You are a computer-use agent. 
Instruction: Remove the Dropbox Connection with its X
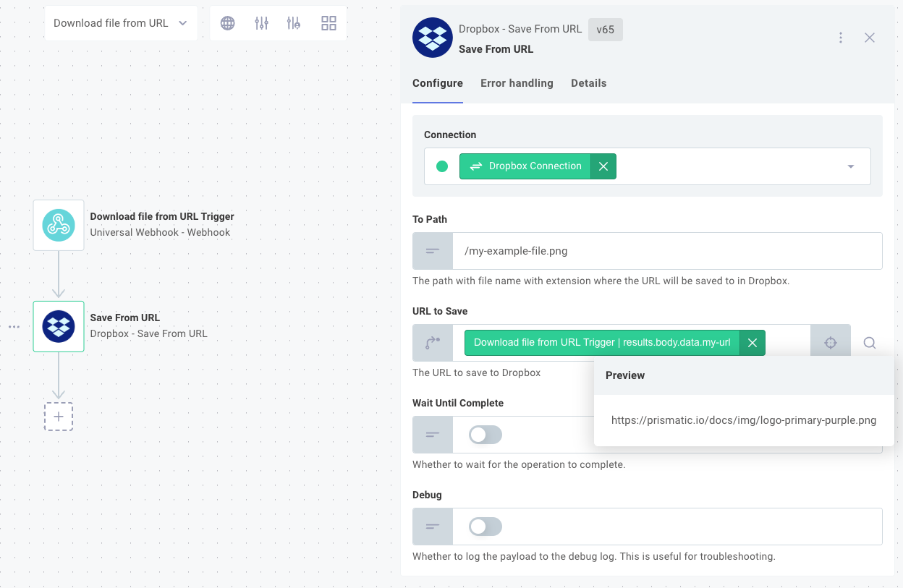tap(603, 166)
